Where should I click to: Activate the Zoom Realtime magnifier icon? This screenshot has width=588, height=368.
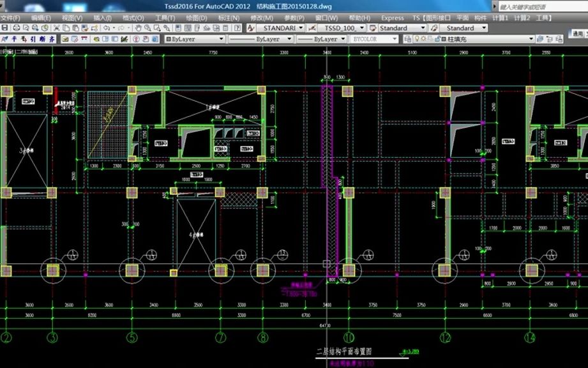(146, 29)
